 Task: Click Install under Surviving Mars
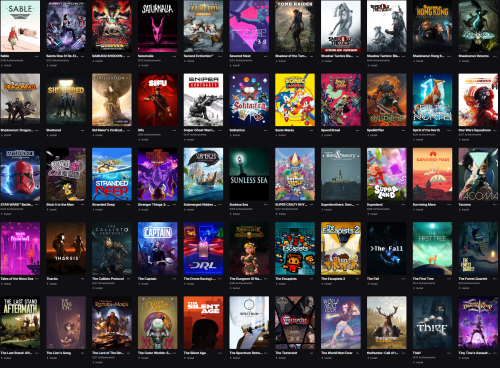pyautogui.click(x=419, y=210)
